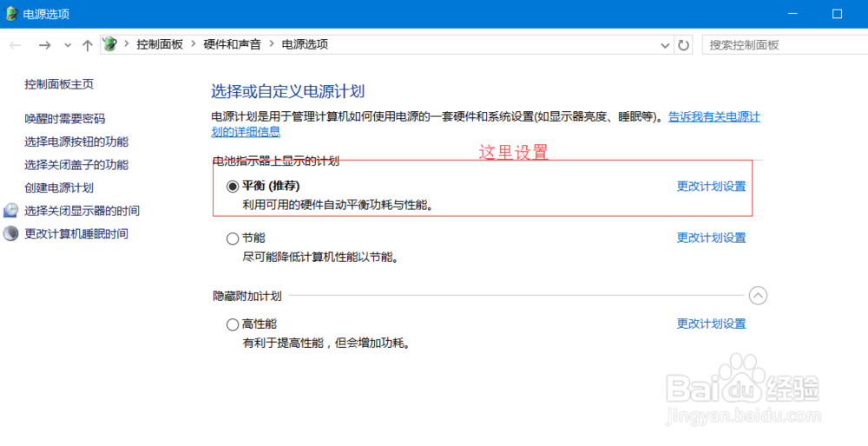Select the 高性能 power plan radio
The width and height of the screenshot is (868, 446).
click(233, 325)
